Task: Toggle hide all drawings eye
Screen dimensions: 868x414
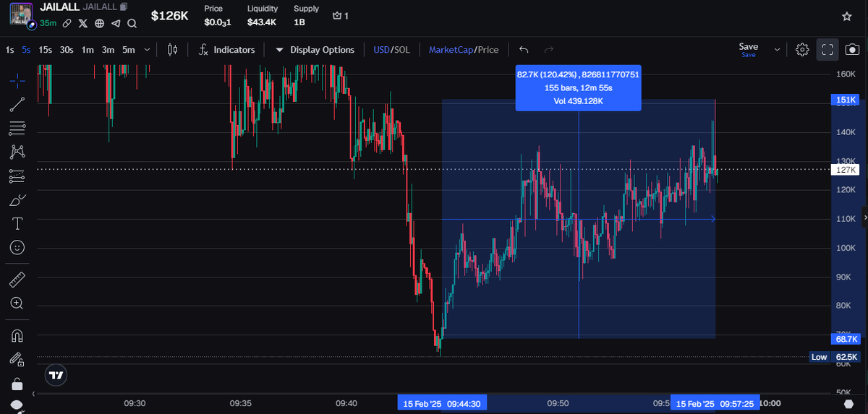Action: [x=17, y=405]
